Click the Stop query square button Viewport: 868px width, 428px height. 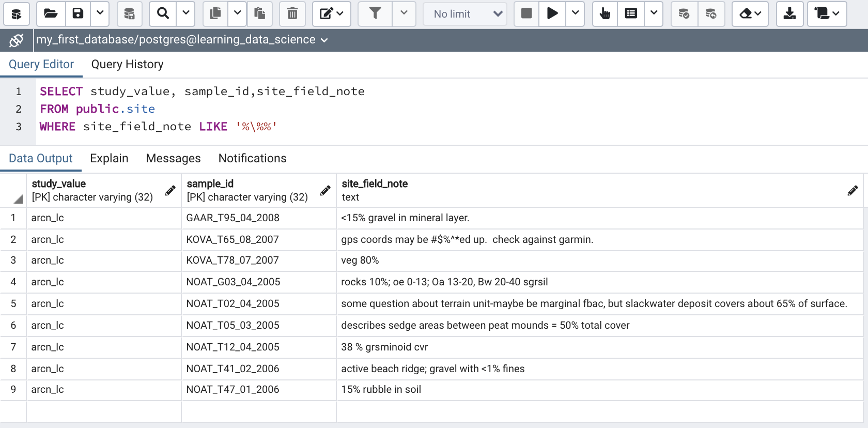526,14
